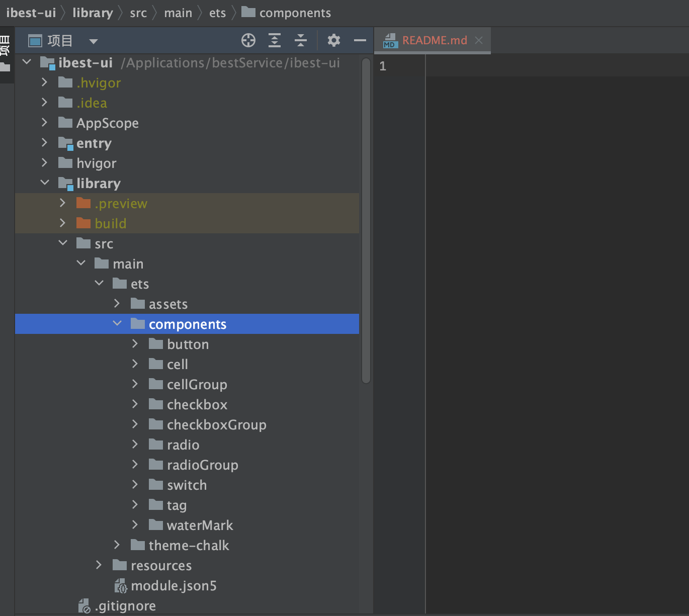Viewport: 689px width, 616px height.
Task: Click the radioGroup folder label
Action: click(203, 465)
